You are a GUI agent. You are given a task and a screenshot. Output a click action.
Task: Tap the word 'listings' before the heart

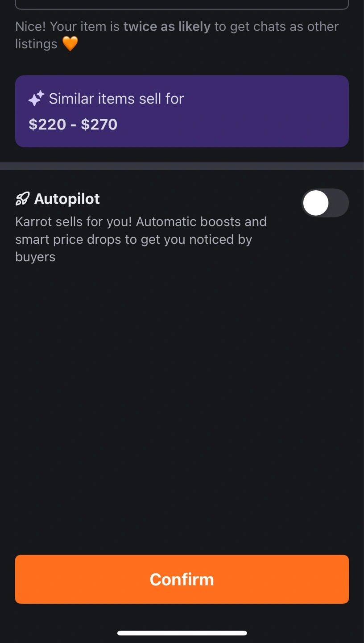(36, 44)
